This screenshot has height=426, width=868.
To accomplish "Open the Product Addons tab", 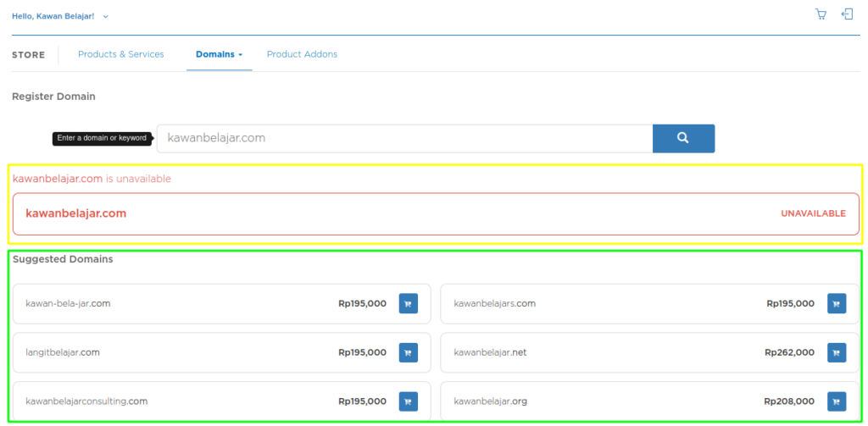I will point(302,54).
